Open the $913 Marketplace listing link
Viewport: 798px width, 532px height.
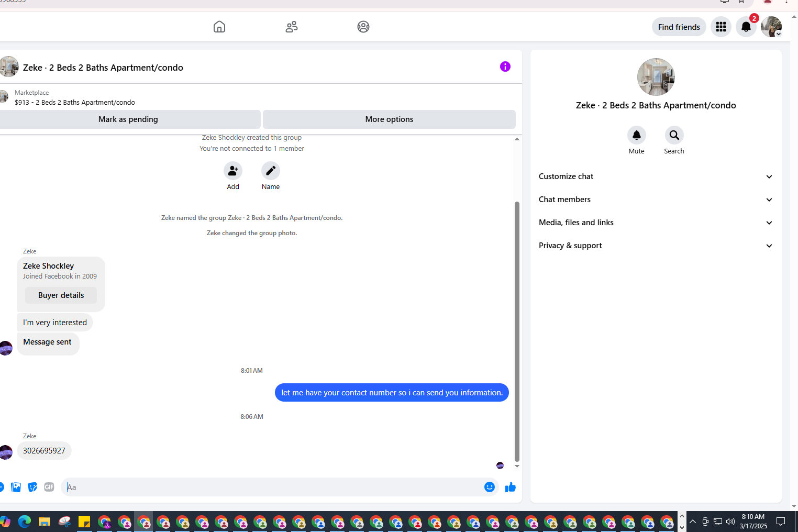pyautogui.click(x=75, y=102)
